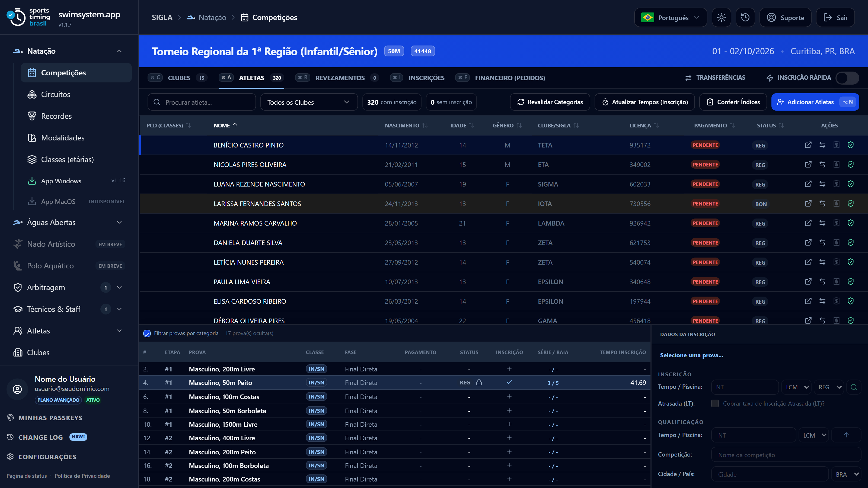
Task: Click search magnifier in Inscrição time row
Action: [854, 387]
